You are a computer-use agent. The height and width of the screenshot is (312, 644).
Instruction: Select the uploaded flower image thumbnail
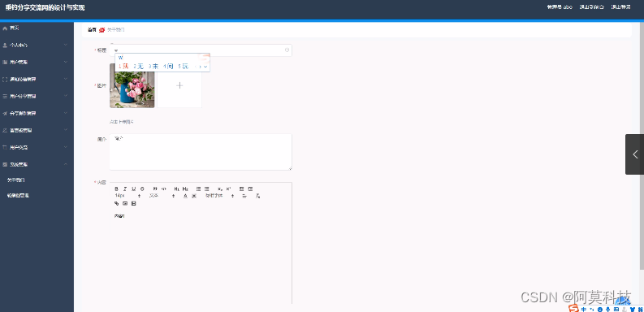(132, 85)
